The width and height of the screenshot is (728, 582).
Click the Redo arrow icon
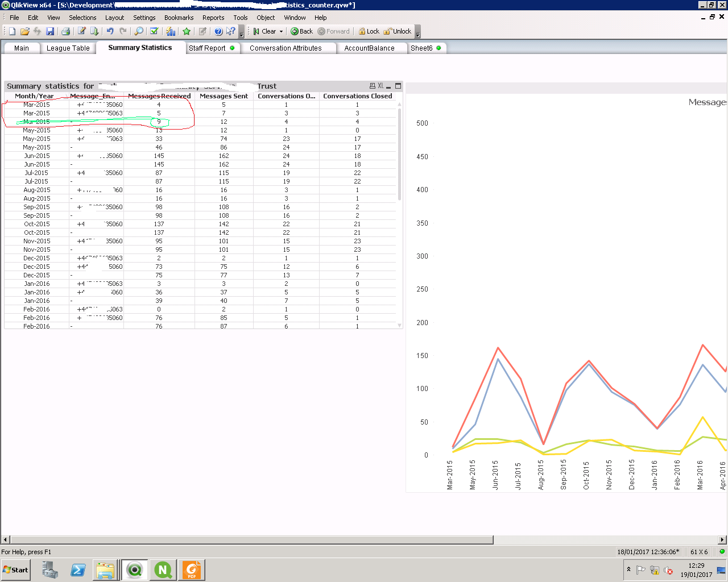123,31
